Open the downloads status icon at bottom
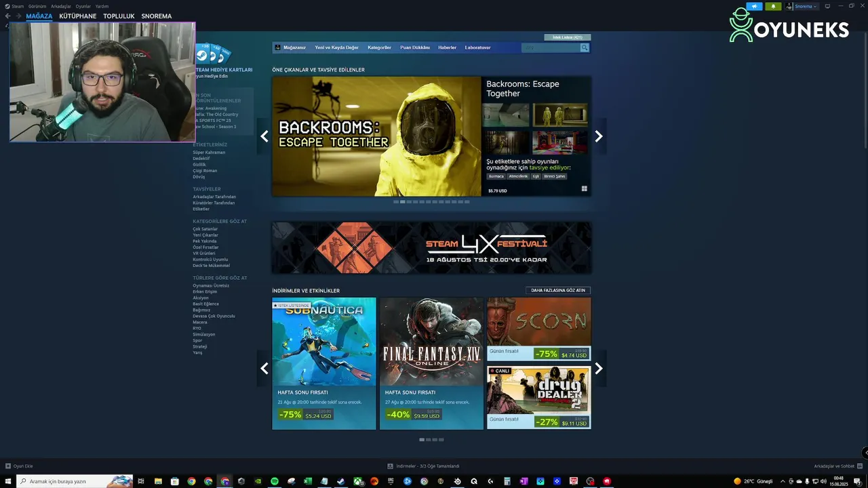The height and width of the screenshot is (488, 868). tap(390, 466)
